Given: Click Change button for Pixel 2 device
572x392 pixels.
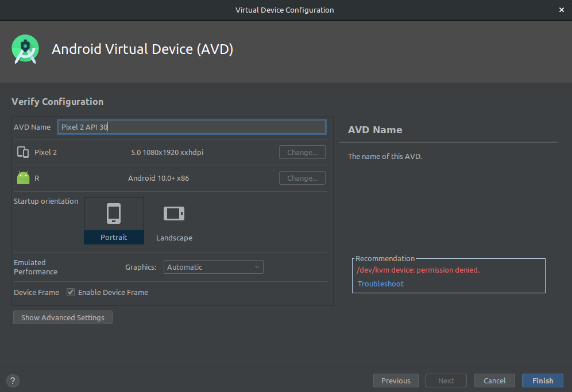Looking at the screenshot, I should pyautogui.click(x=302, y=152).
